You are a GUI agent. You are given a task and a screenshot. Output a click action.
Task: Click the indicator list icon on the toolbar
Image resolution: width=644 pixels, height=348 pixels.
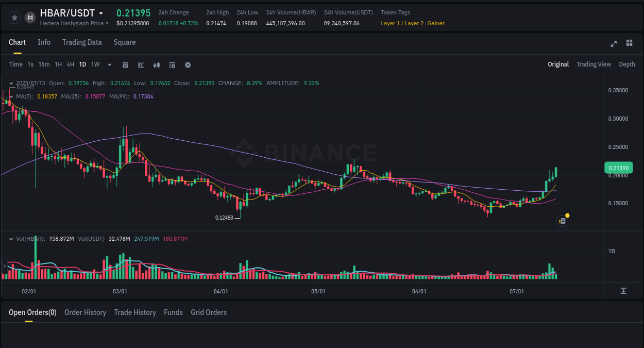click(172, 64)
